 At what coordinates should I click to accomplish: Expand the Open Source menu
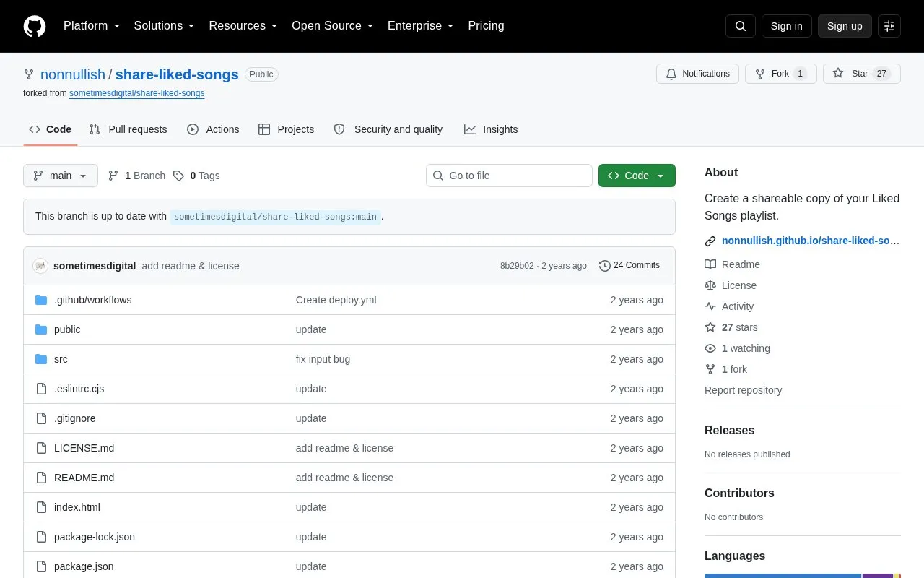(332, 26)
